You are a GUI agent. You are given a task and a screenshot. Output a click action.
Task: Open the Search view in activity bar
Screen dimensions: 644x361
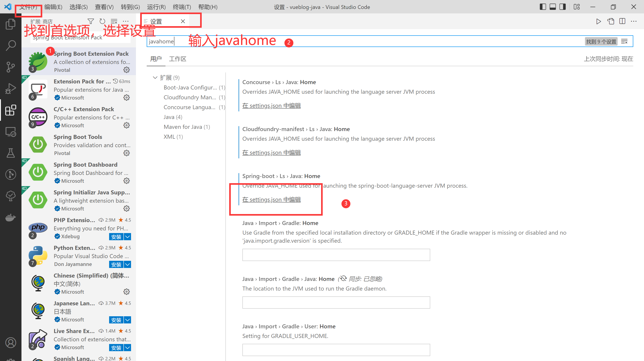11,45
